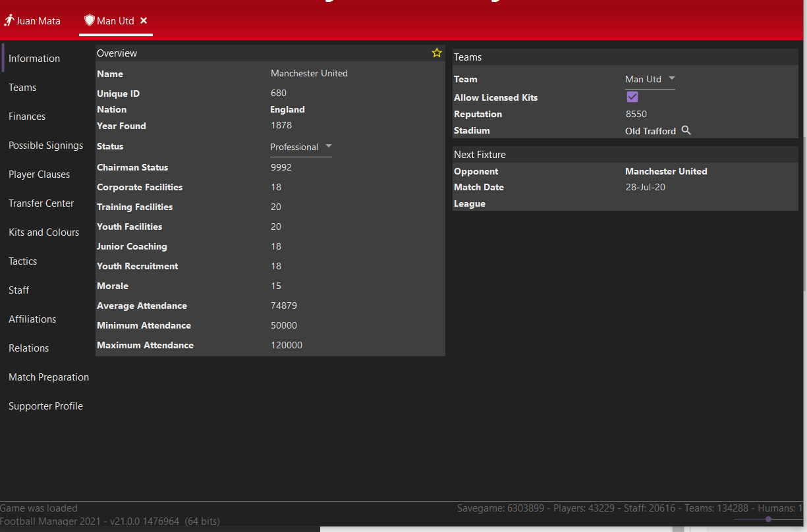Image resolution: width=807 pixels, height=532 pixels.
Task: Edit the Training Facilities value
Action: click(276, 207)
